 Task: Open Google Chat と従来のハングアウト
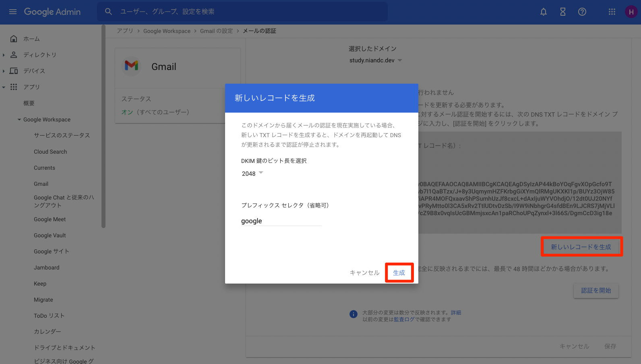[64, 201]
